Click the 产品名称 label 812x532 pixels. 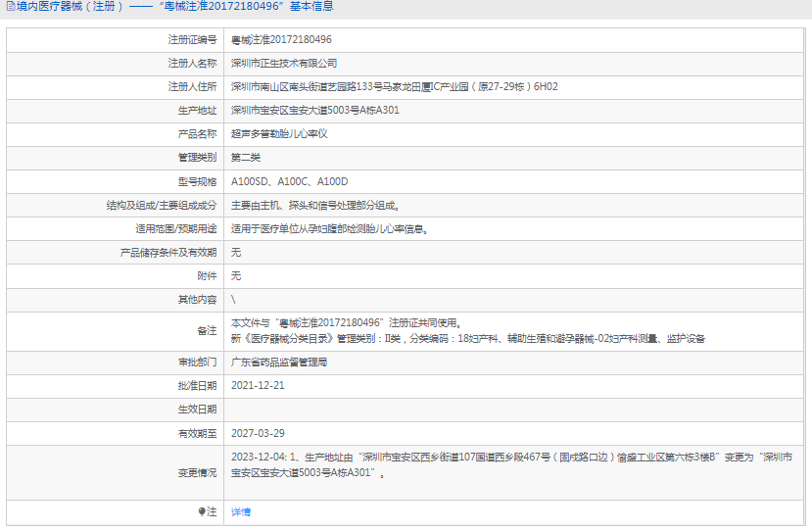[x=197, y=134]
